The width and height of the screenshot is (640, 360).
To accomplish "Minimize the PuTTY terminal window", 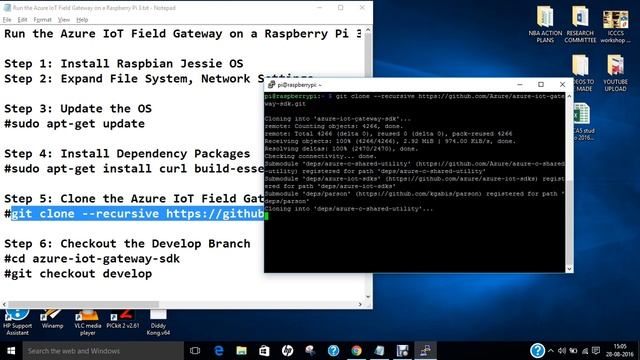I will [520, 84].
